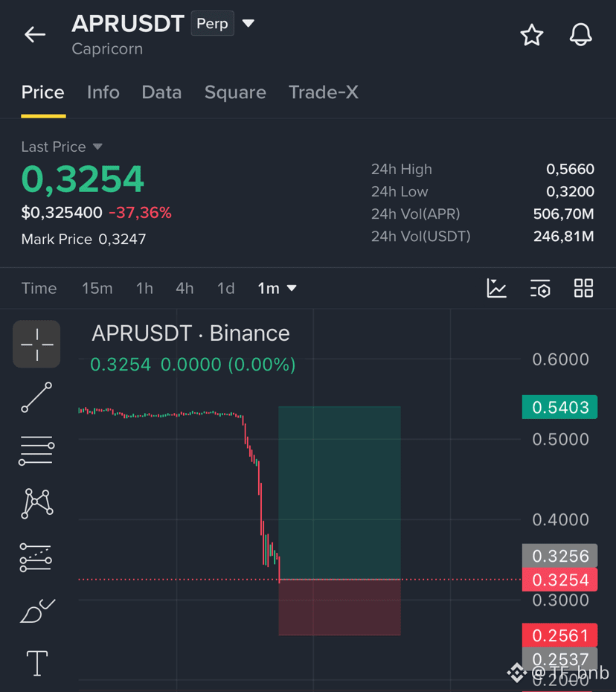This screenshot has height=692, width=616.
Task: Click the red loss zone of position
Action: click(x=339, y=607)
